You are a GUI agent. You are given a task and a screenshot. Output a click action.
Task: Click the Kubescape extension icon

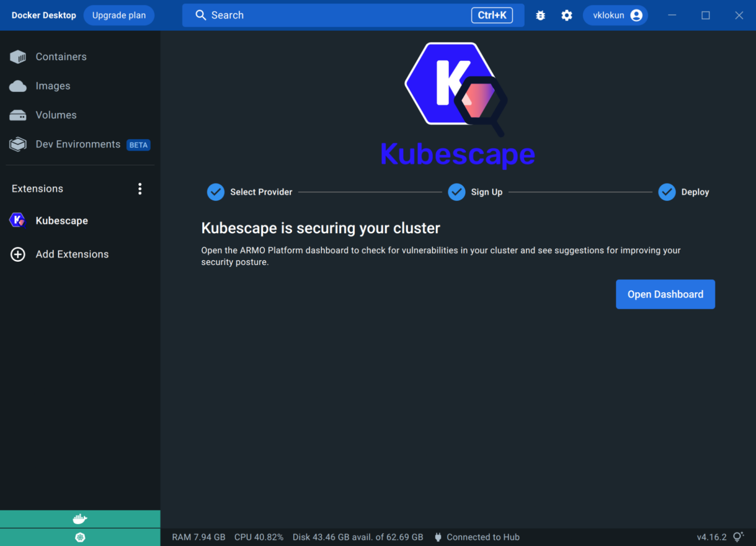[x=18, y=220]
